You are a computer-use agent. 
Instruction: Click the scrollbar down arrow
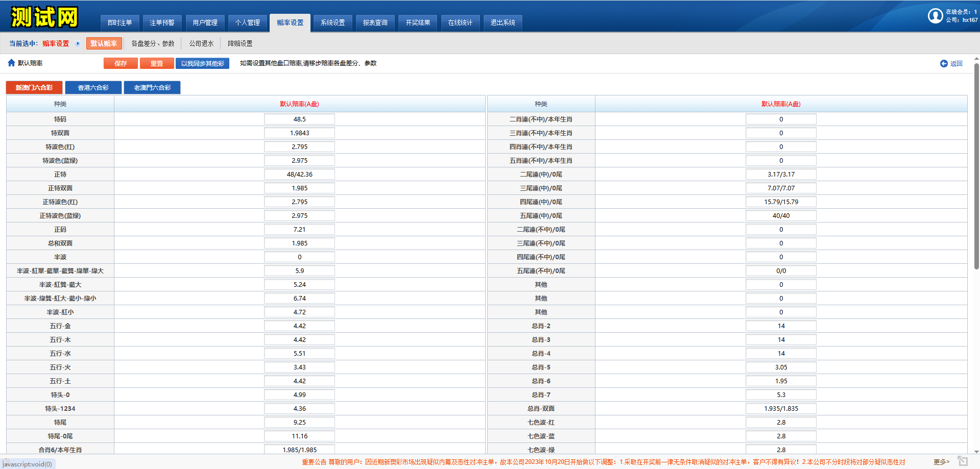(976, 451)
